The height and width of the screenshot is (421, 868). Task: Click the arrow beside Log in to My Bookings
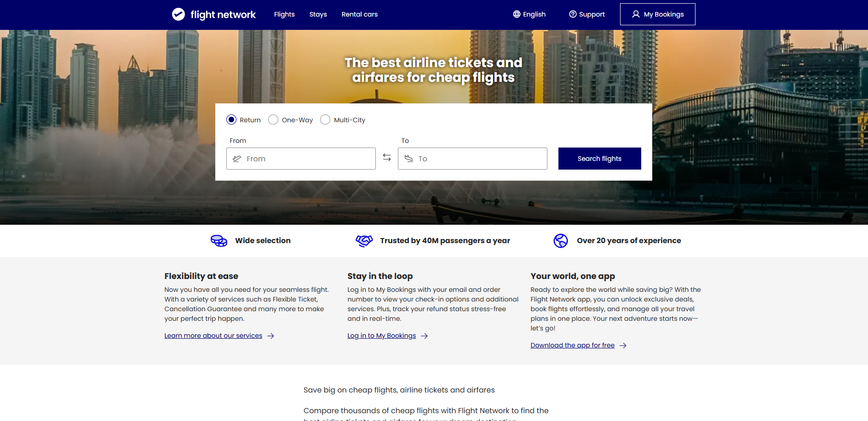424,336
